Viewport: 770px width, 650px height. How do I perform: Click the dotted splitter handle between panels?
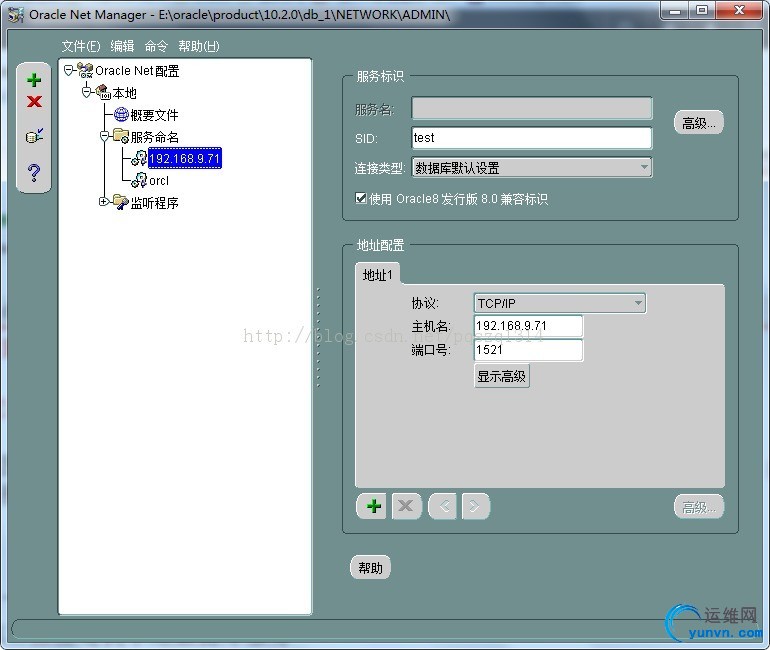tap(318, 337)
